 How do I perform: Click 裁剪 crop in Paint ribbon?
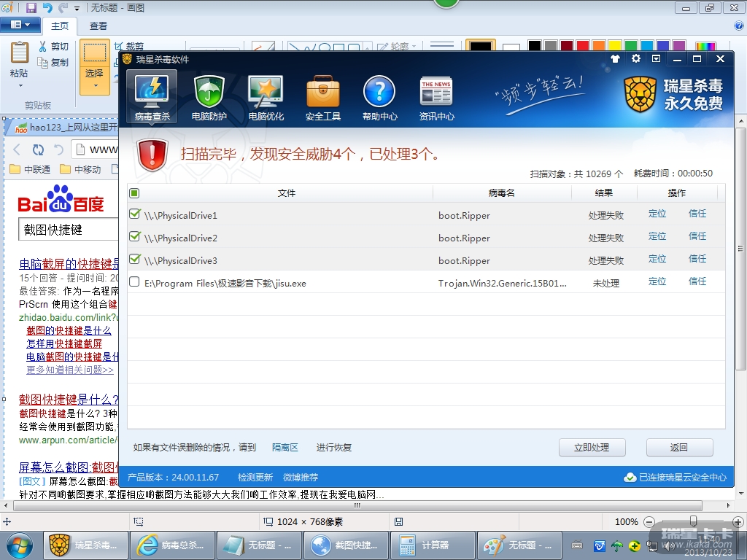(129, 46)
